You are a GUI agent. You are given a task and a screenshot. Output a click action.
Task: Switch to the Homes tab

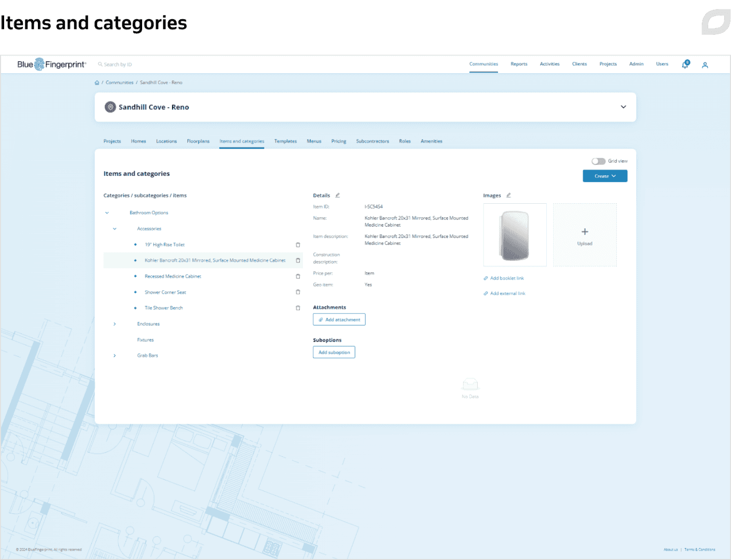coord(139,141)
